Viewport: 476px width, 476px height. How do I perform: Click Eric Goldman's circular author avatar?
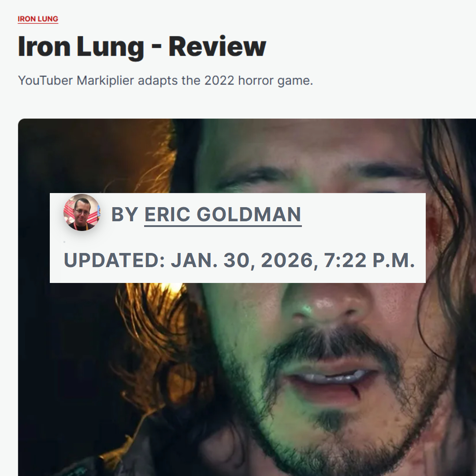(82, 212)
